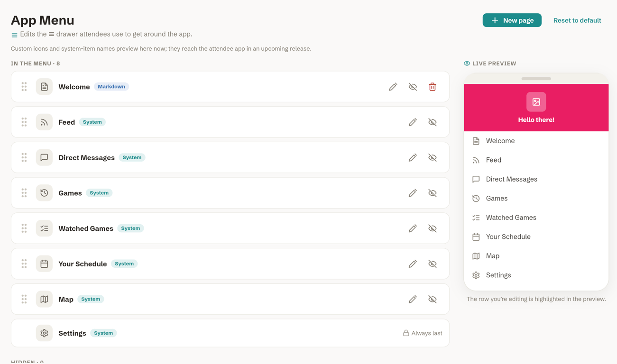Select Settings in the live preview
Image resolution: width=617 pixels, height=364 pixels.
pyautogui.click(x=536, y=275)
